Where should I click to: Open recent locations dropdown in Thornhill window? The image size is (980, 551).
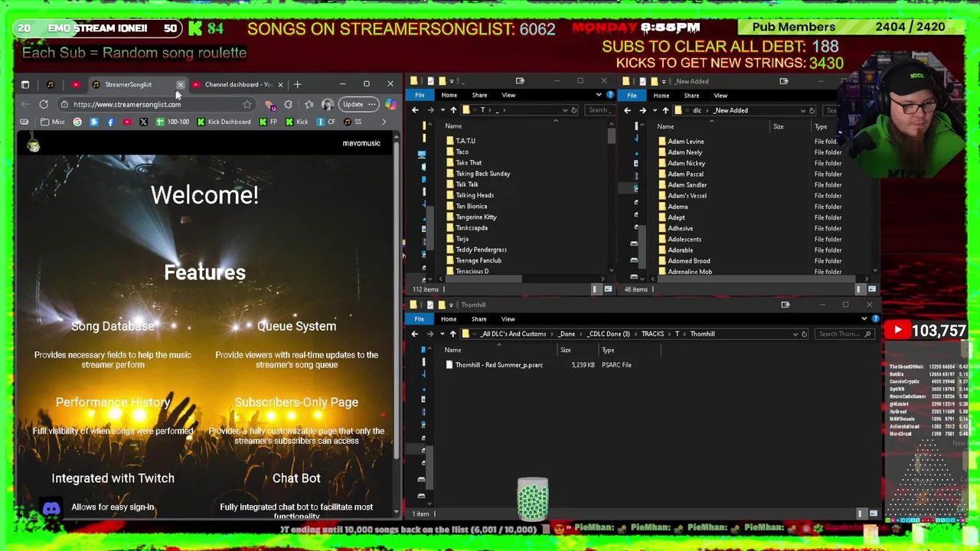point(442,334)
